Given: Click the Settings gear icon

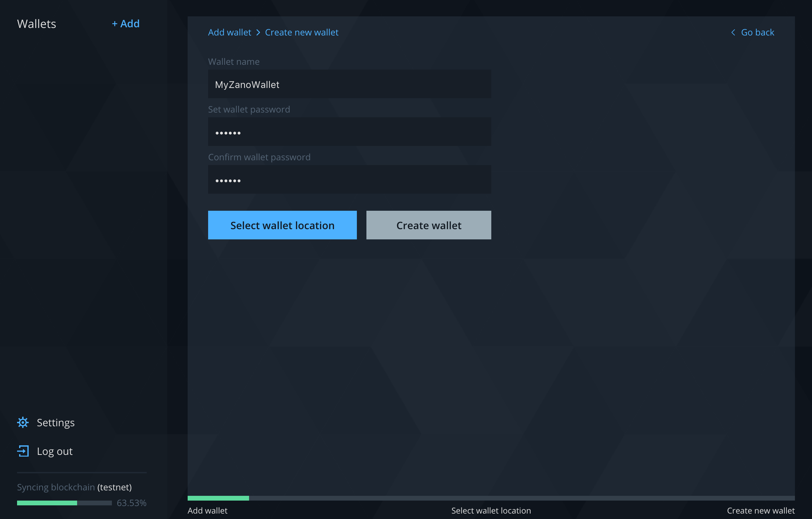Looking at the screenshot, I should point(23,422).
